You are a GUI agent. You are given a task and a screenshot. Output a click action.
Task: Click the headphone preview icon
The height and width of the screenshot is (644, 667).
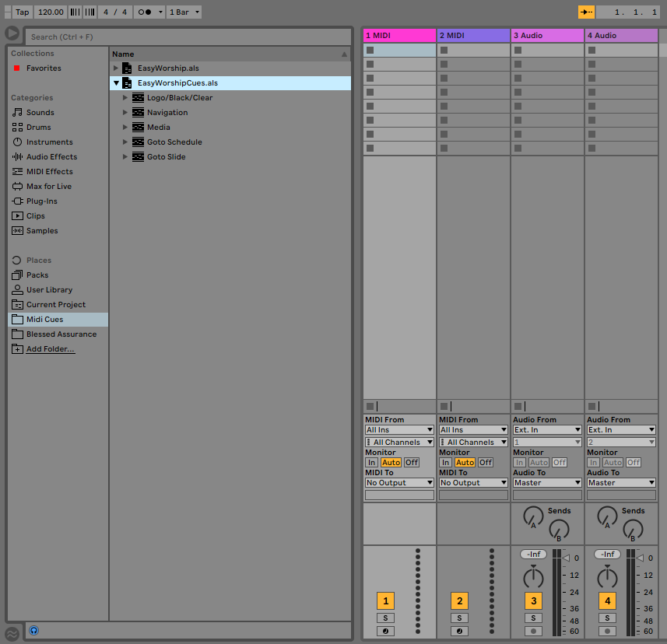33,631
